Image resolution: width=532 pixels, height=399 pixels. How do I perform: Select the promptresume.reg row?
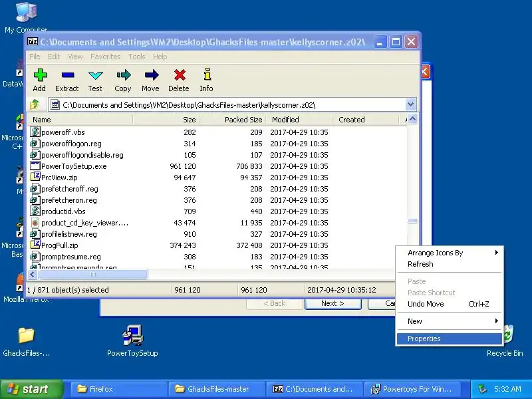pos(217,257)
